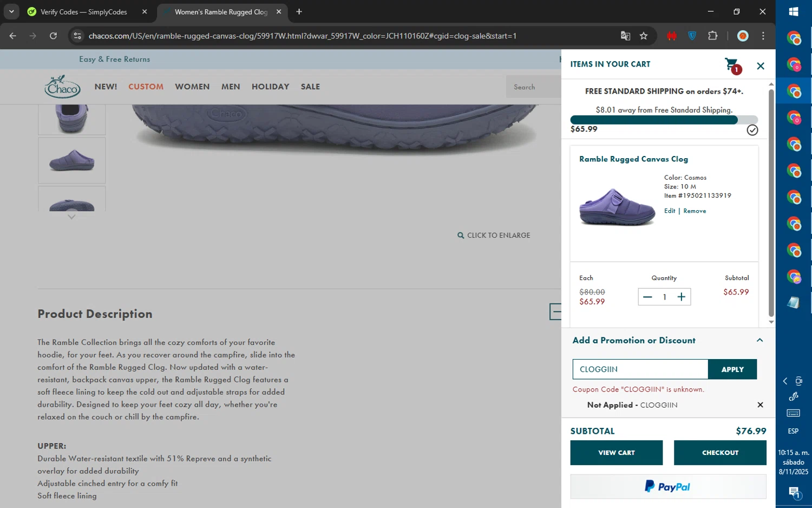This screenshot has width=812, height=508.
Task: Bookmark this page with star icon
Action: coord(644,36)
